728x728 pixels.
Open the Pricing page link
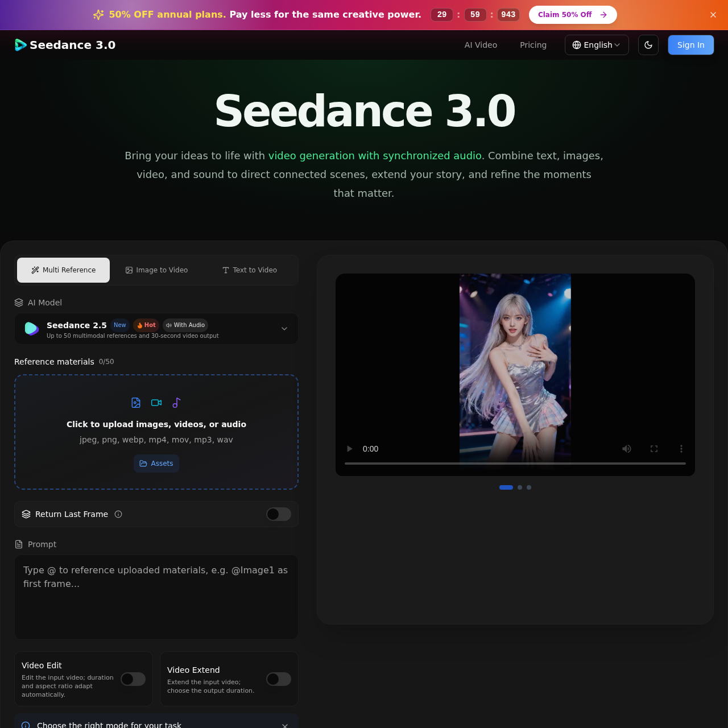(x=533, y=45)
